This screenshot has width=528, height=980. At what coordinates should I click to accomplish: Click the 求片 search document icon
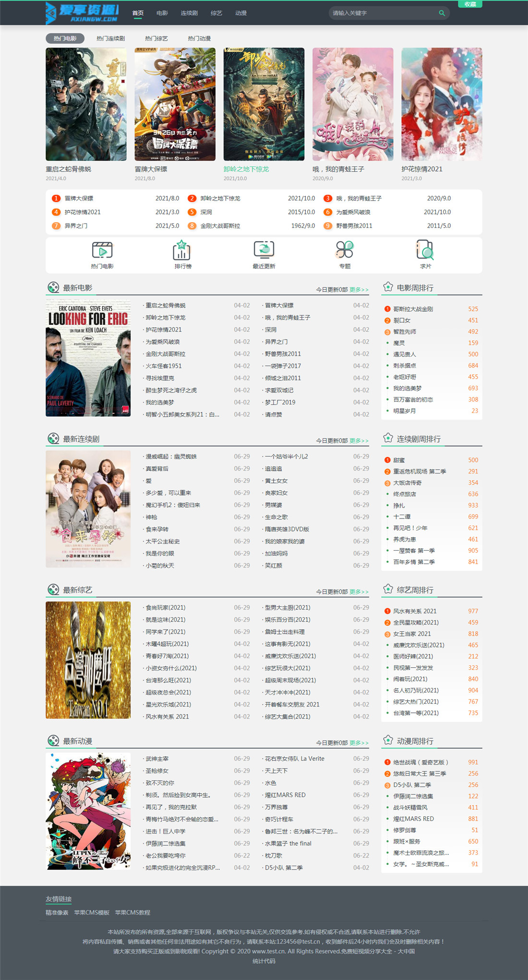point(425,250)
